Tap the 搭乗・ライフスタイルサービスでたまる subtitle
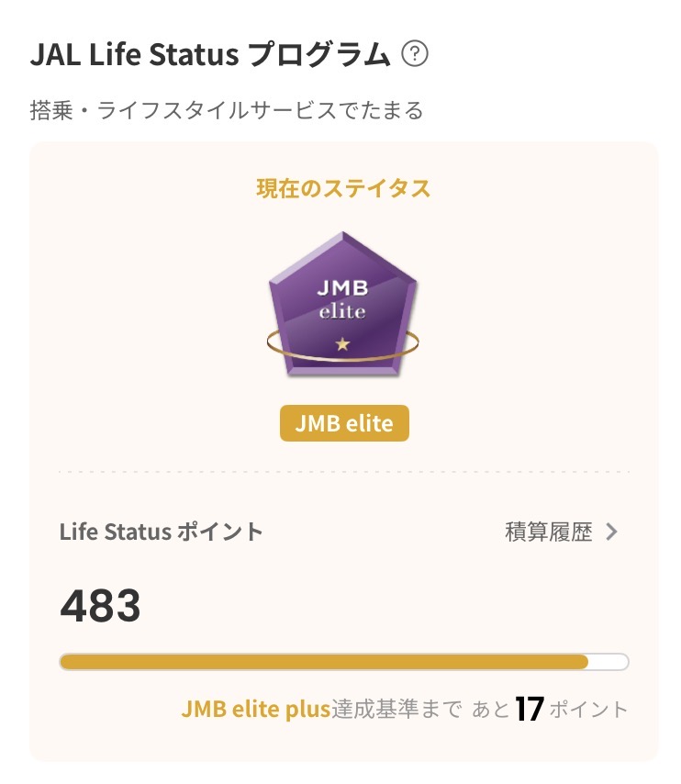 (x=227, y=111)
